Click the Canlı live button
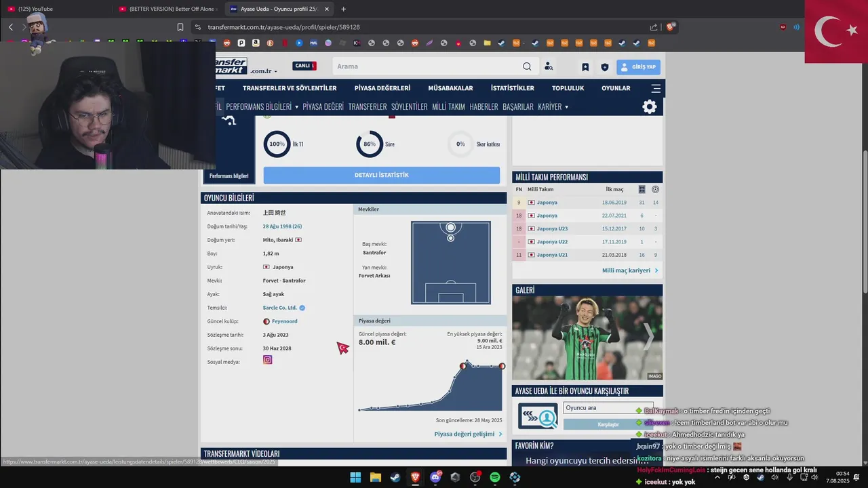868x488 pixels. tap(304, 66)
